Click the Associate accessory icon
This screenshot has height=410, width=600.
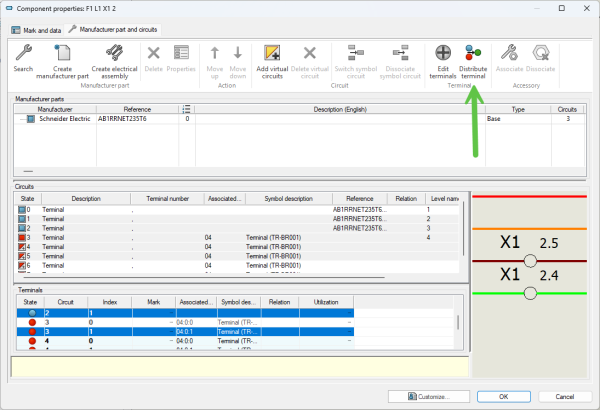508,53
